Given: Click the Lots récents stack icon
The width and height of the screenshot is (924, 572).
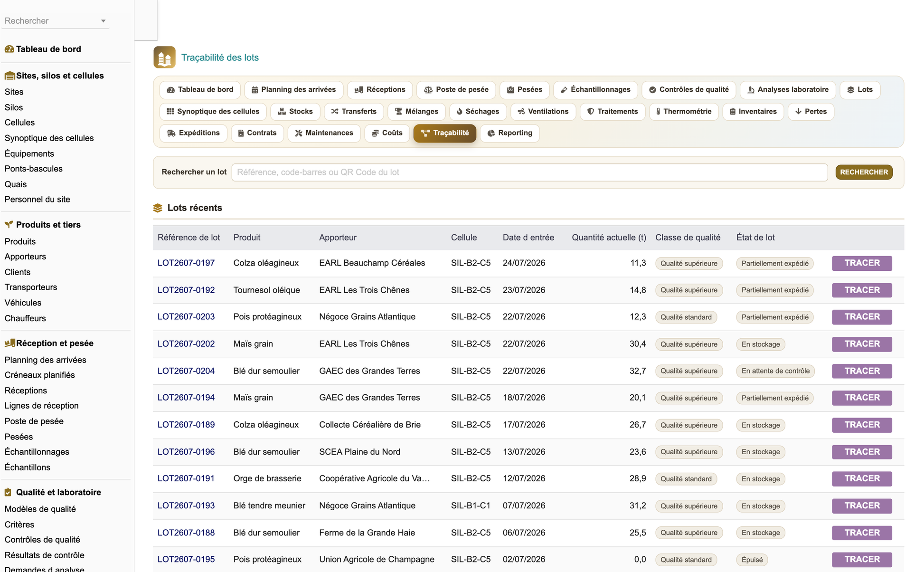Looking at the screenshot, I should (158, 208).
